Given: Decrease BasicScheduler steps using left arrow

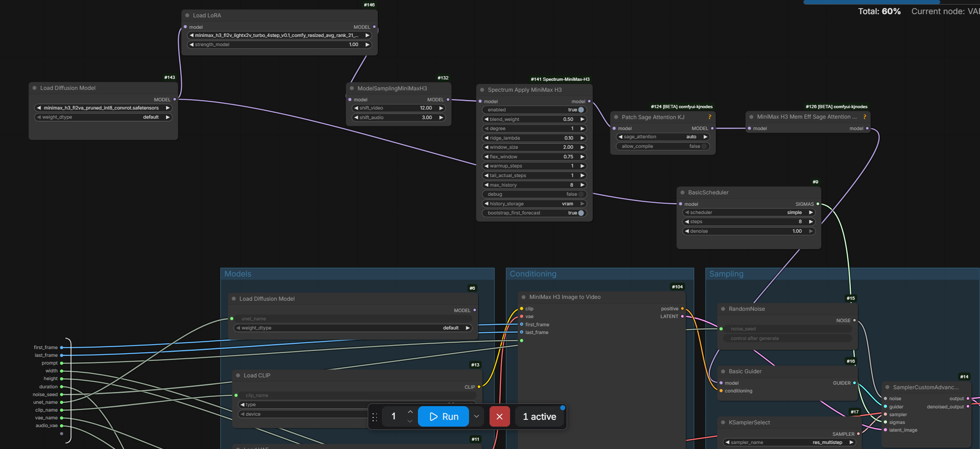Looking at the screenshot, I should pos(687,222).
